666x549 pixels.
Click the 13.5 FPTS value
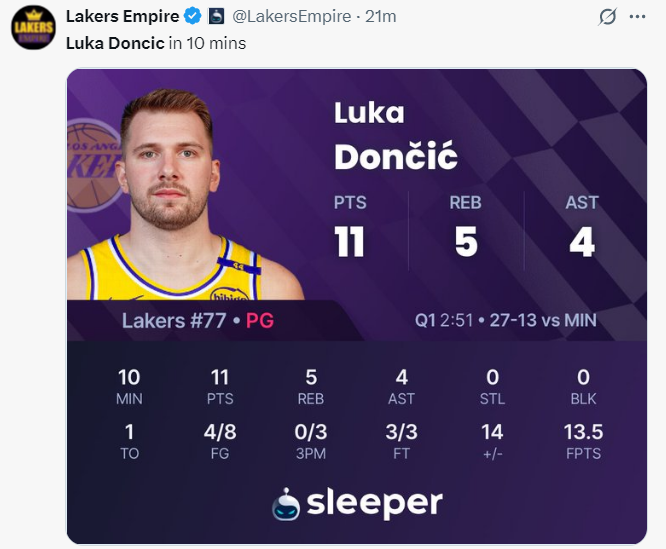(x=583, y=433)
